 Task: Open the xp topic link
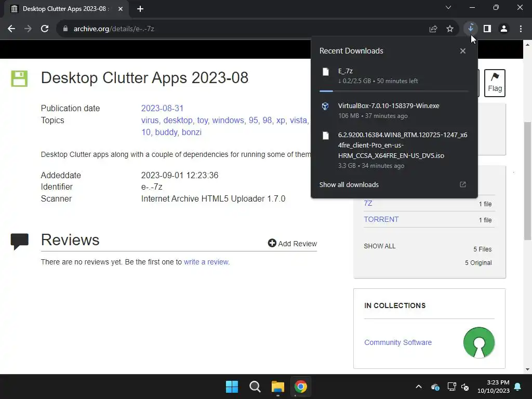pos(281,121)
